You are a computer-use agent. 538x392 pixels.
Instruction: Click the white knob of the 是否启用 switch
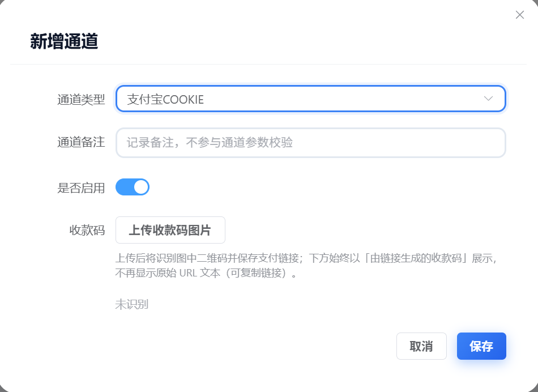click(141, 187)
